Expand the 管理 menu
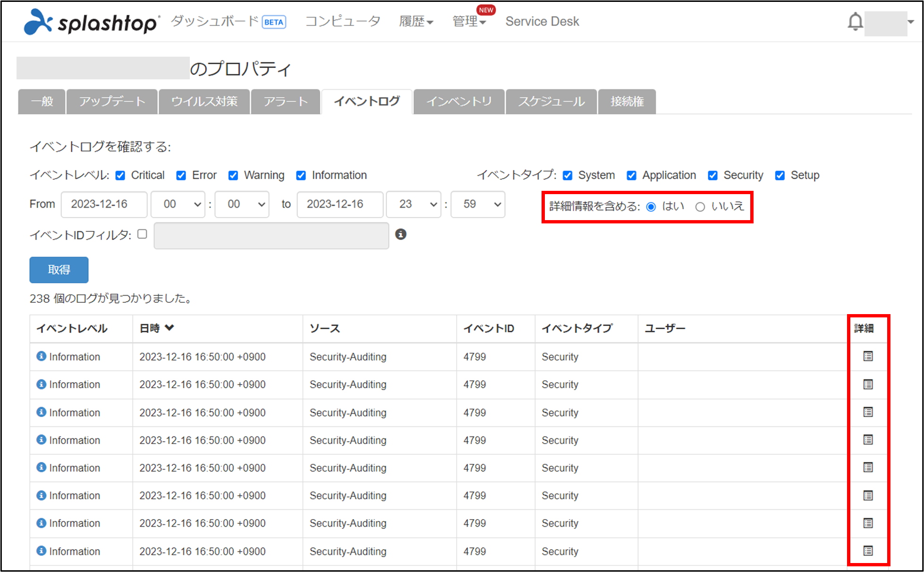This screenshot has height=572, width=924. point(469,22)
